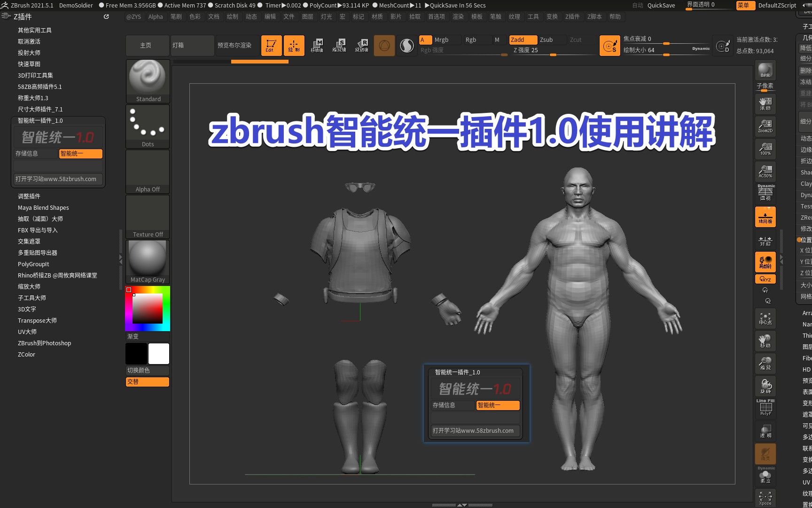Open the 工具 menu
The width and height of the screenshot is (812, 508).
tap(533, 16)
